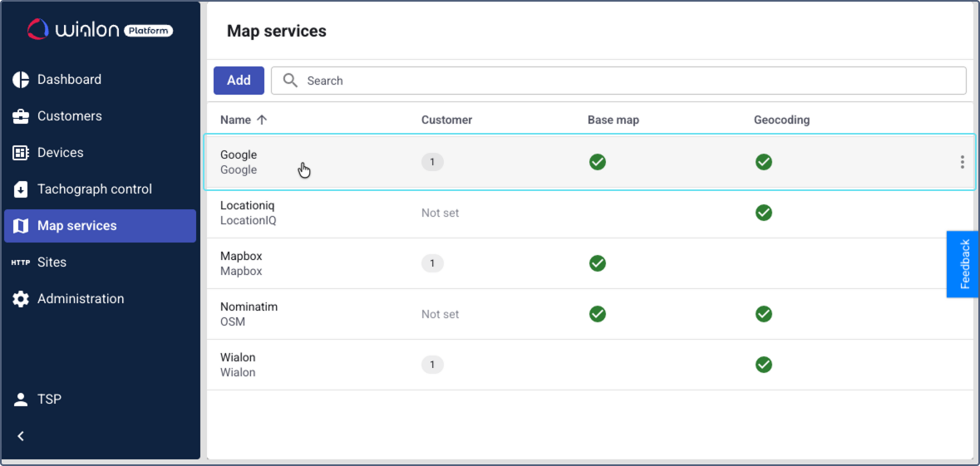Open Administration in sidebar
This screenshot has height=466, width=980.
100,299
